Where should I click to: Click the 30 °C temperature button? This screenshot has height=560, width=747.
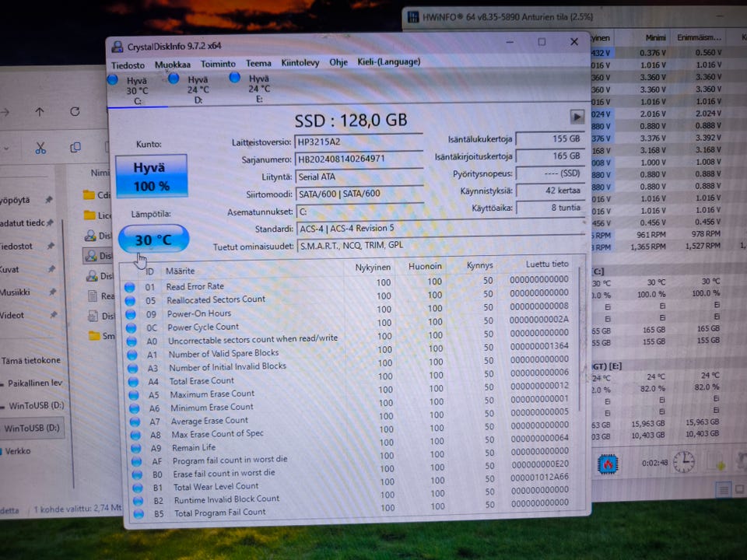[x=153, y=239]
